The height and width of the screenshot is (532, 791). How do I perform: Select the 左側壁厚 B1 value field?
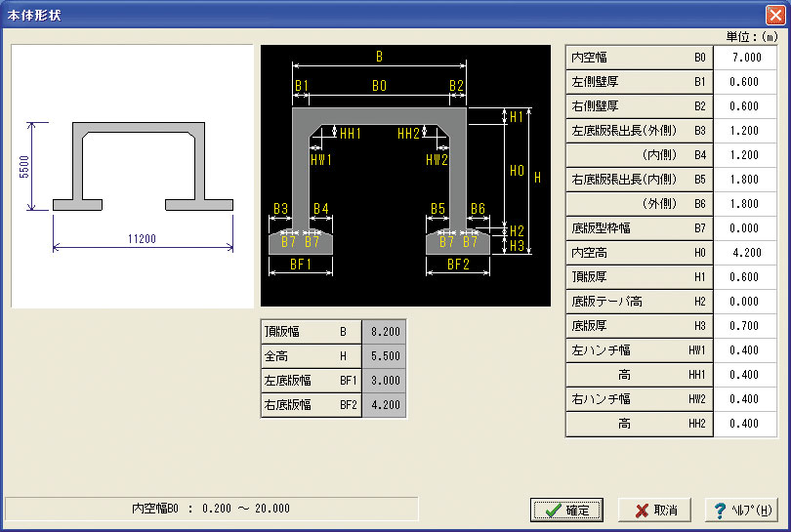click(x=745, y=82)
